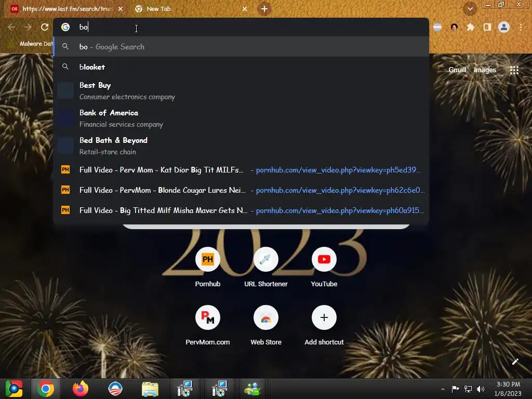Open File Explorer folder icon on taskbar
The image size is (532, 399).
(x=150, y=389)
